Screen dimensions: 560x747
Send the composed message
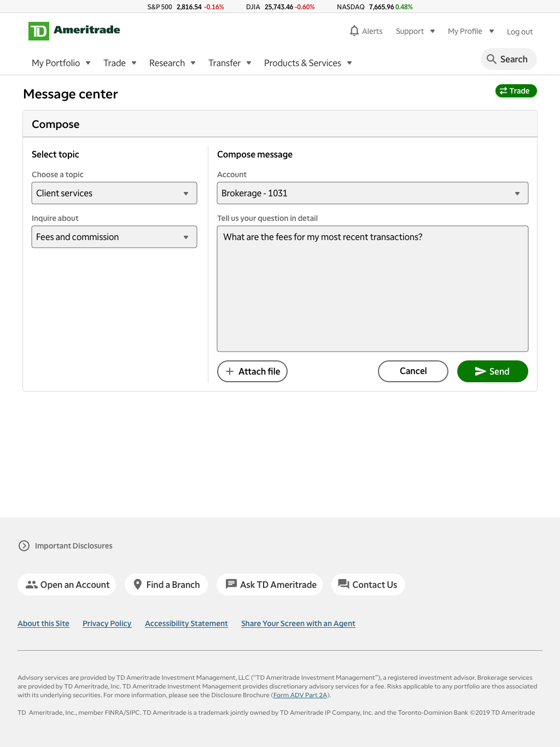pos(493,371)
